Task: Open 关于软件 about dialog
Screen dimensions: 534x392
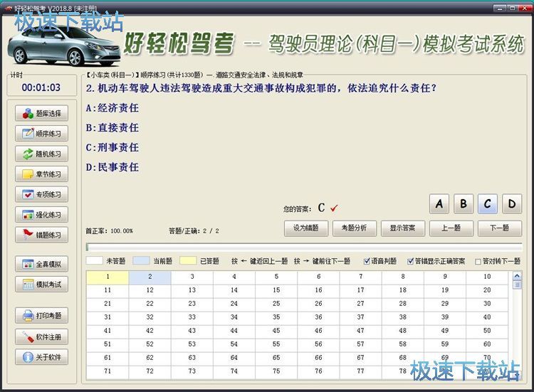Action: click(41, 357)
